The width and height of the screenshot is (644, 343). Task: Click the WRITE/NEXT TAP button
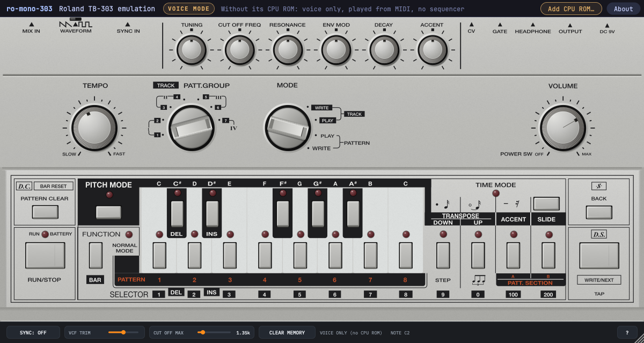(x=599, y=256)
